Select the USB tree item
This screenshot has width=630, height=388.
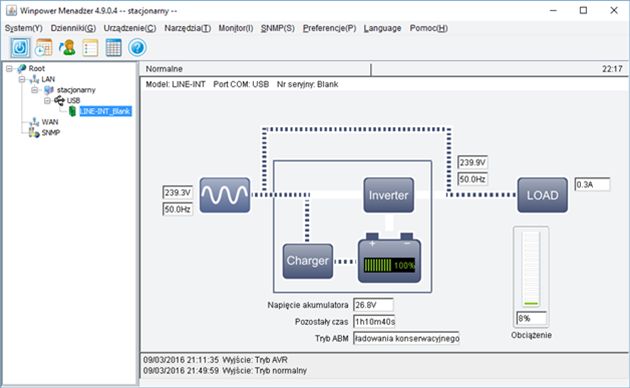point(73,100)
